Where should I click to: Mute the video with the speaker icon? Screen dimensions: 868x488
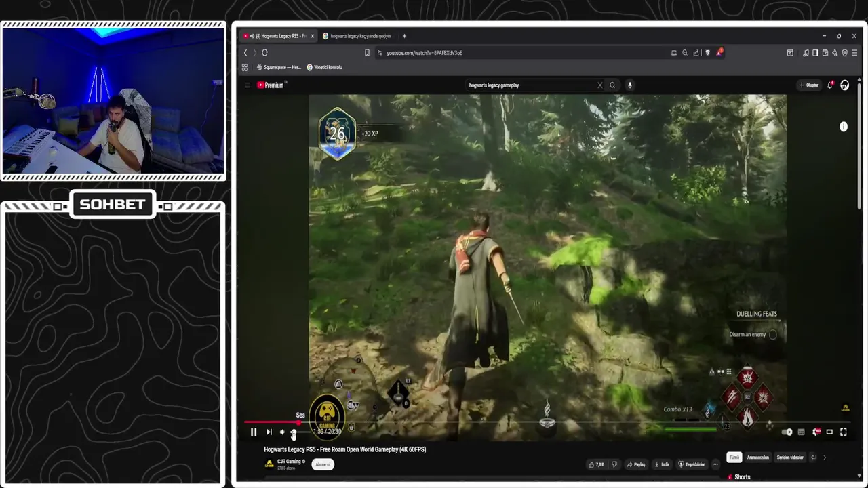[x=282, y=432]
